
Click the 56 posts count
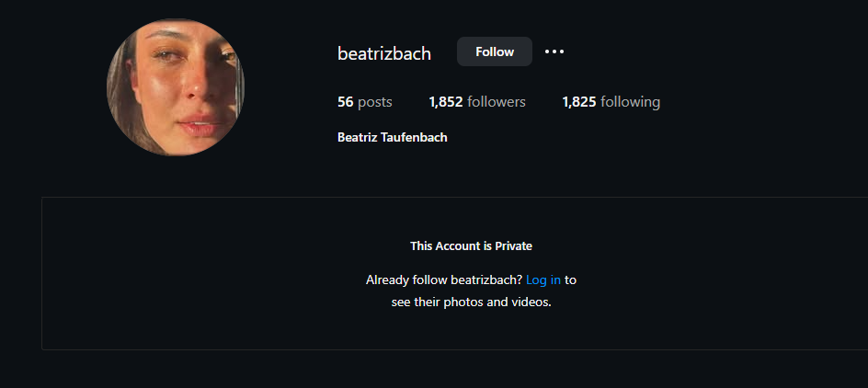coord(365,102)
